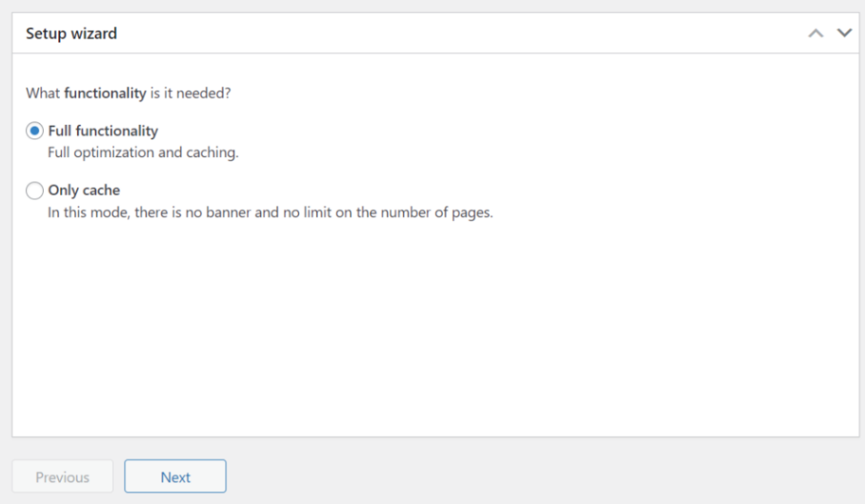Click the disabled Previous button

(x=63, y=476)
